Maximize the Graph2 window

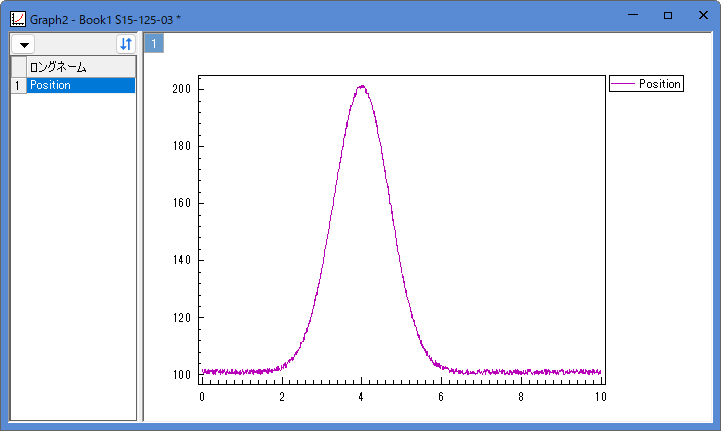pos(668,15)
